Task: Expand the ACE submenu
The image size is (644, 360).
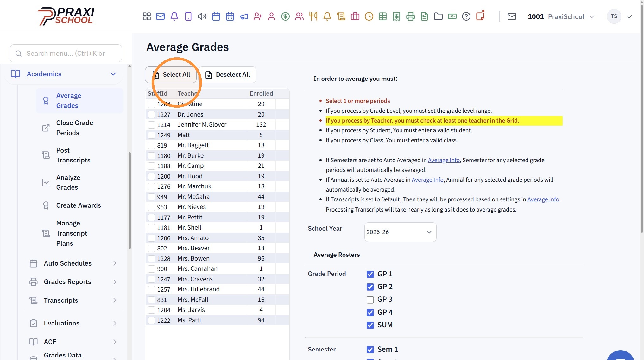Action: (x=115, y=342)
